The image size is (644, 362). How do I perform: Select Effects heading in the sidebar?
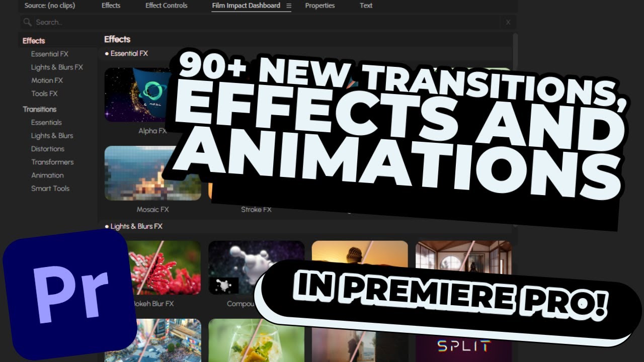[x=34, y=41]
